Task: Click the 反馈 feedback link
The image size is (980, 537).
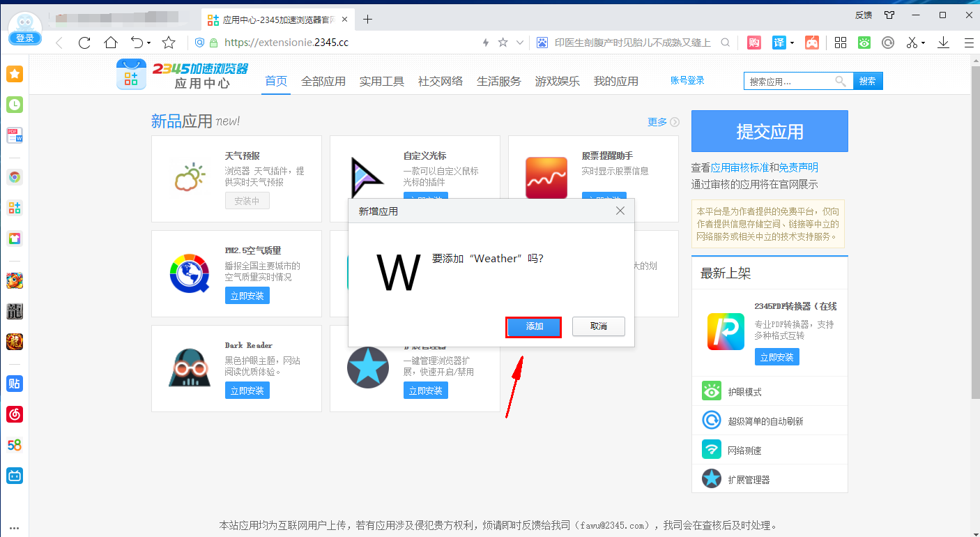Action: 863,15
